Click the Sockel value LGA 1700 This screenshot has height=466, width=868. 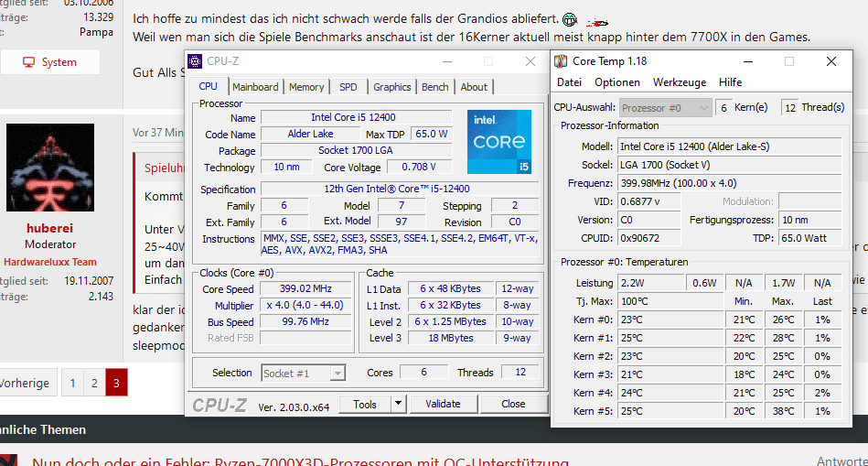click(730, 165)
